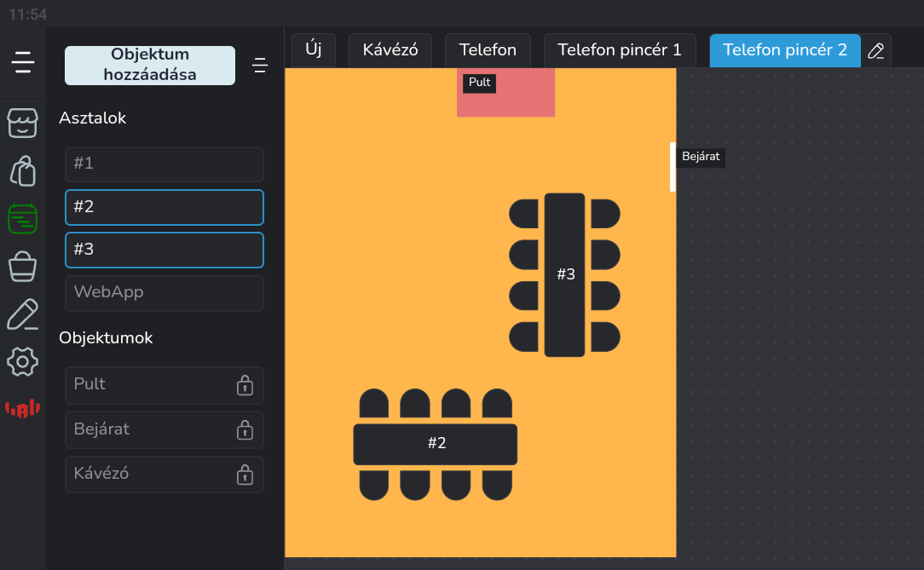Screen dimensions: 924x570
Task: Click the shopping basket sidebar icon
Action: tap(23, 267)
